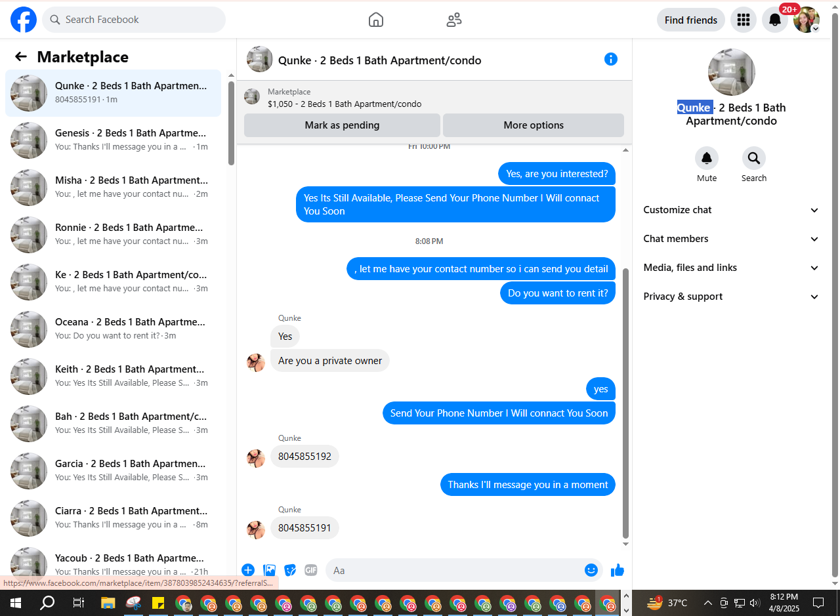Click the Search Facebook field

pos(134,20)
